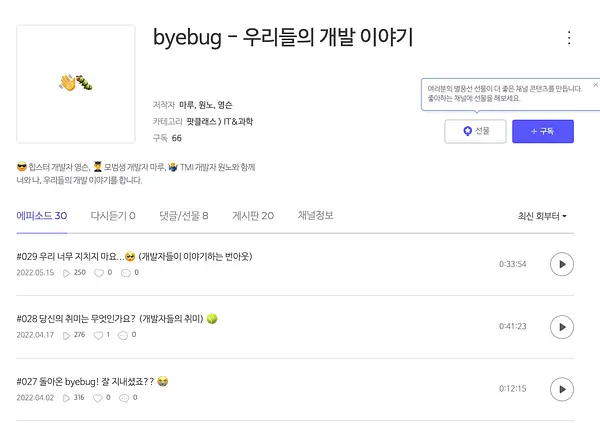Screen dimensions: 600x423
Task: Select the 채널정보 tab
Action: tap(315, 216)
